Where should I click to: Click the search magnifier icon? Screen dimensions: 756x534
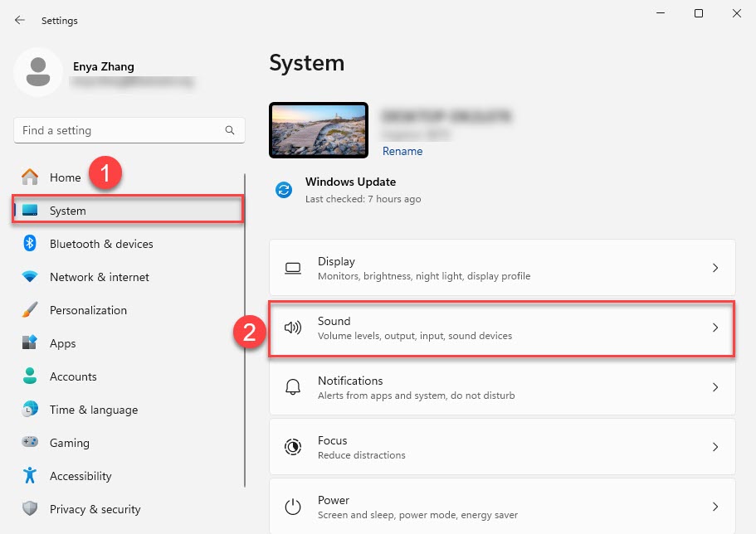point(230,130)
